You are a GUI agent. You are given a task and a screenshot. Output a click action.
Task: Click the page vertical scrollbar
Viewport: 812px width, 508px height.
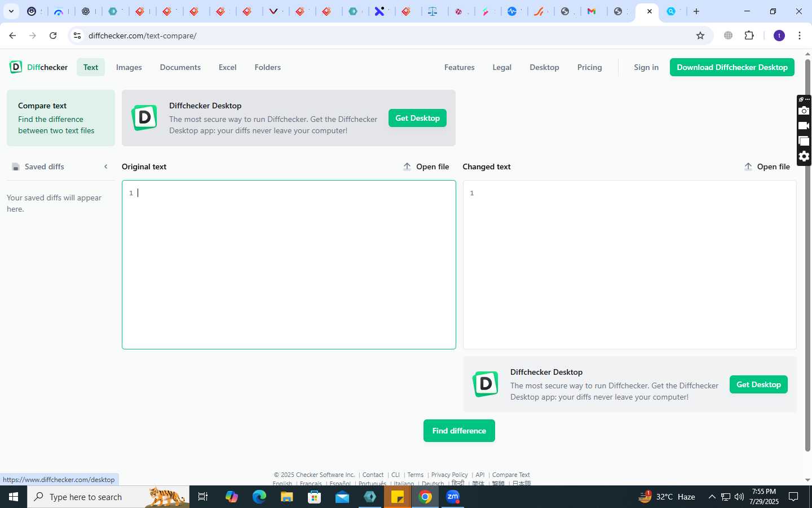click(807, 254)
